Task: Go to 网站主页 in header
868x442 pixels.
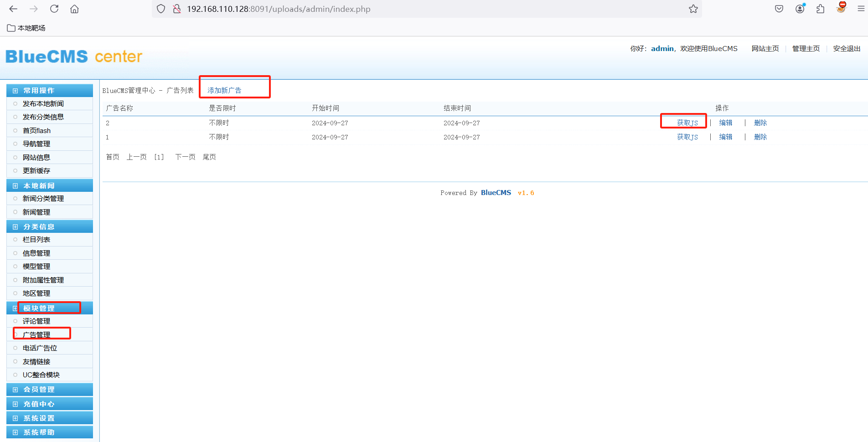Action: coord(765,49)
